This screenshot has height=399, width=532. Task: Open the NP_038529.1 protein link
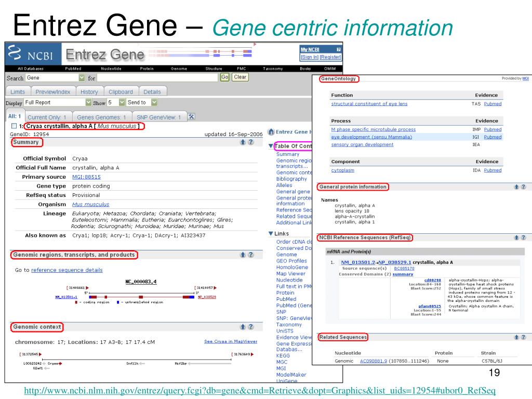(395, 262)
